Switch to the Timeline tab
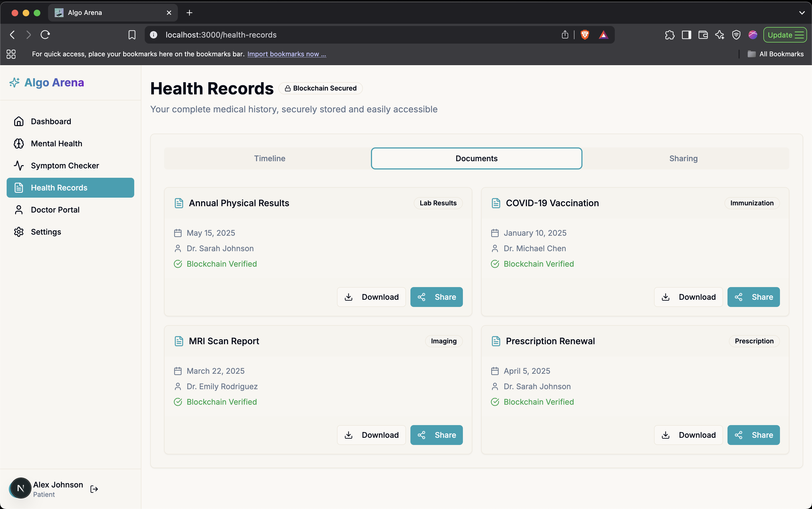812x509 pixels. point(270,158)
